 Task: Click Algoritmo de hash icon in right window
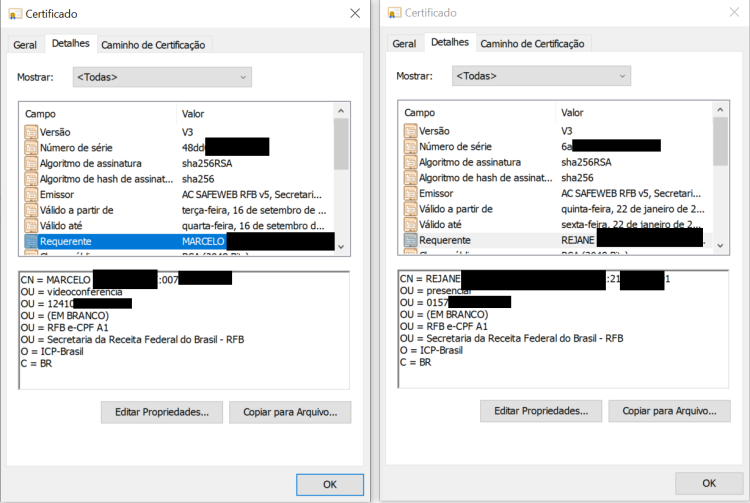coord(410,178)
